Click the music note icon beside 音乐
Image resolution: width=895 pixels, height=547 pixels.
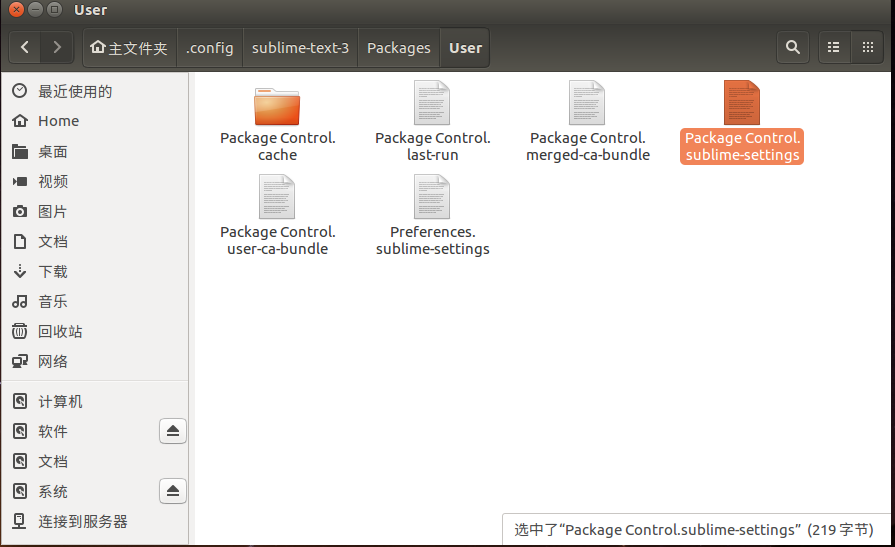[20, 301]
